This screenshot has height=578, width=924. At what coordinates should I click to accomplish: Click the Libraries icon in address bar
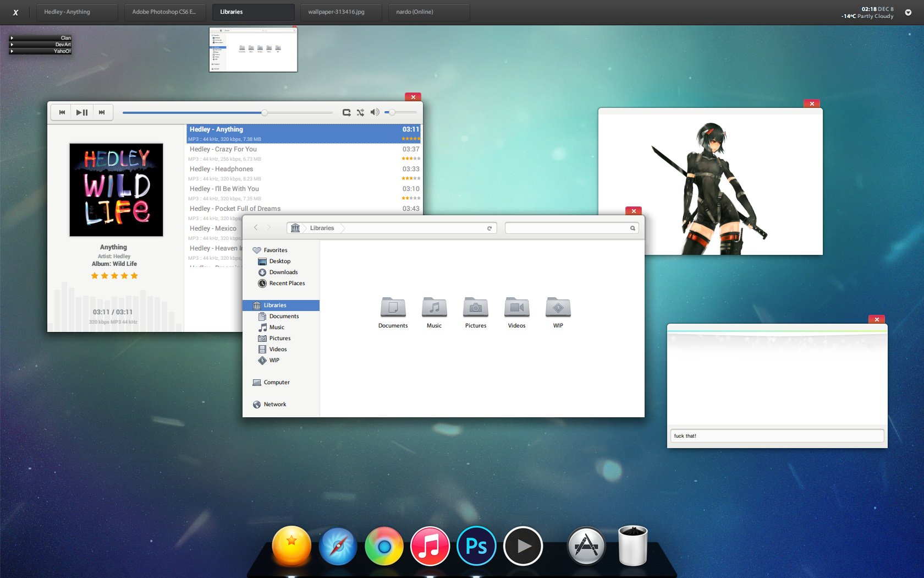(x=295, y=228)
